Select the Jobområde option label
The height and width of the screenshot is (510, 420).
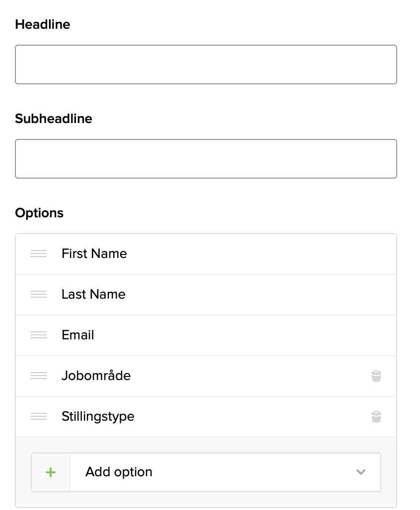tap(96, 376)
